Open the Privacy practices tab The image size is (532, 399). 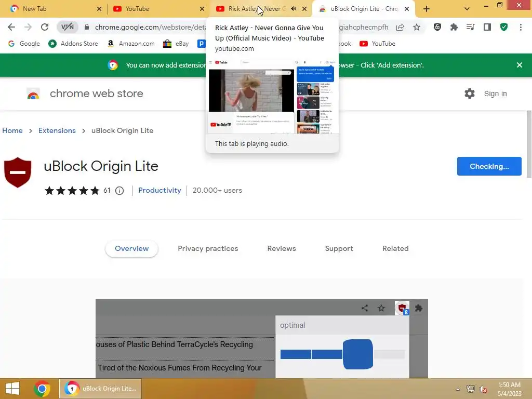pyautogui.click(x=208, y=249)
